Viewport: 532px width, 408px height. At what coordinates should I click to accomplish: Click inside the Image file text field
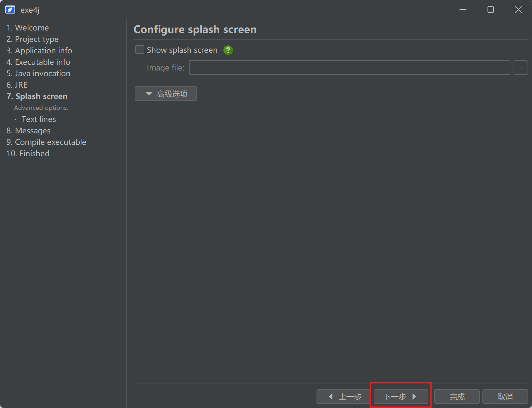click(x=350, y=68)
